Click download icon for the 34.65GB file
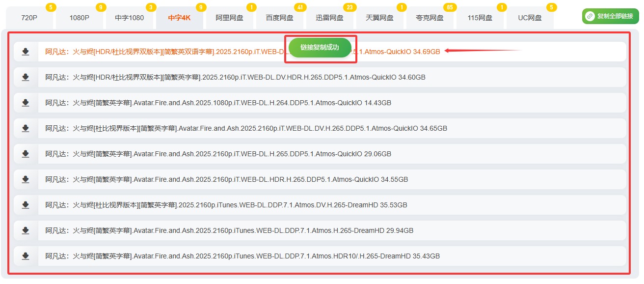Viewport: 644px width, 284px height. (26, 128)
